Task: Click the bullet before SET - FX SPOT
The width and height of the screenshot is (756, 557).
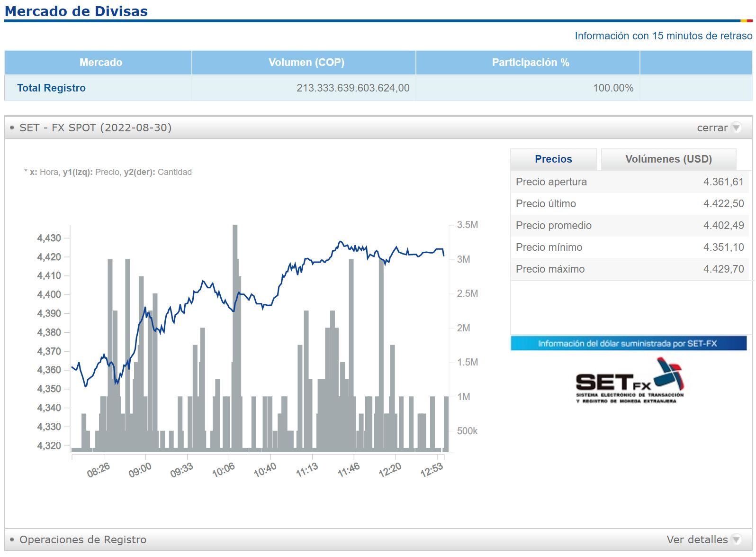Action: coord(12,128)
